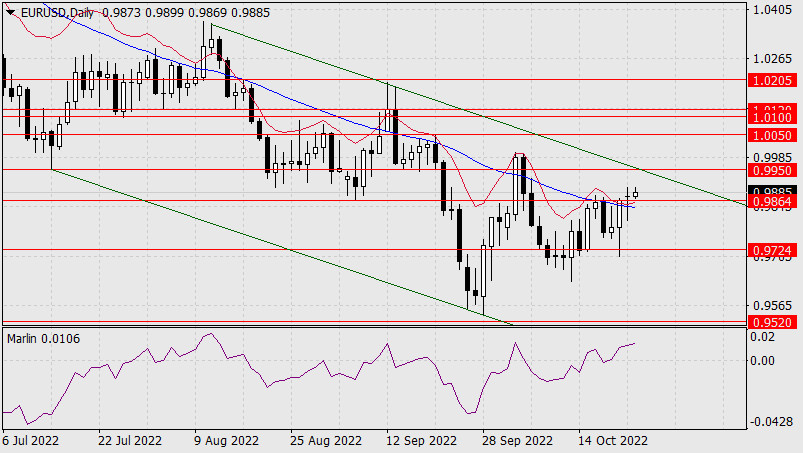The image size is (803, 453).
Task: Click the OHLC values 0.9873 0.9899 0.9869 0.9885
Action: tap(186, 13)
